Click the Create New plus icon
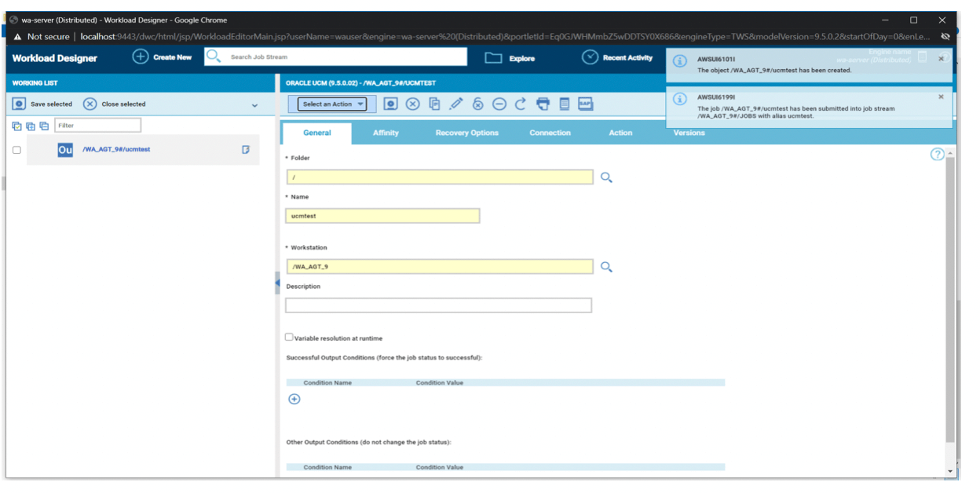The width and height of the screenshot is (980, 493). 140,57
